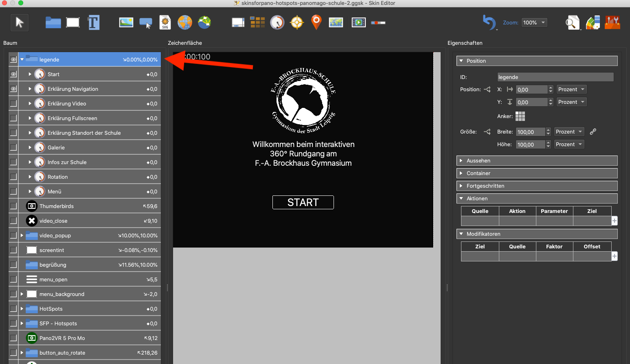Toggle visibility box of HotSpots folder
Image resolution: width=630 pixels, height=364 pixels.
pyautogui.click(x=13, y=309)
